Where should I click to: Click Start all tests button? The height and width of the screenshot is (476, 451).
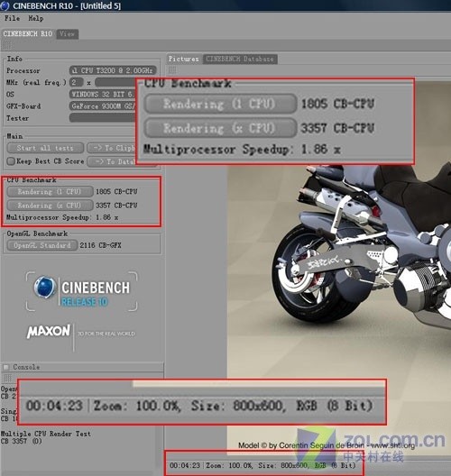(45, 148)
